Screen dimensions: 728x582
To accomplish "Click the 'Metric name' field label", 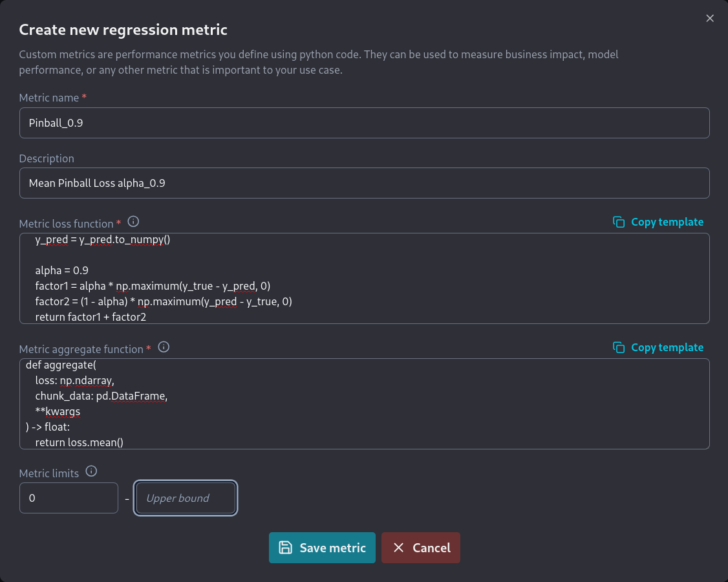I will coord(49,98).
